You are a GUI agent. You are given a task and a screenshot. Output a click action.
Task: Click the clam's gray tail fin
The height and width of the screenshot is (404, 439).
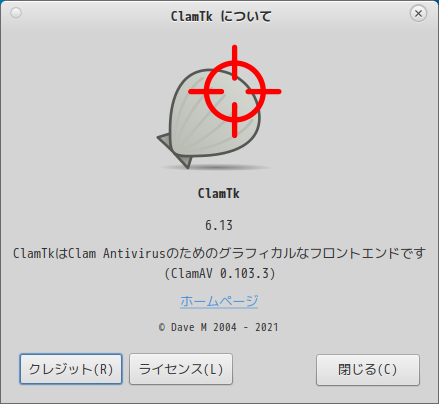(x=175, y=150)
